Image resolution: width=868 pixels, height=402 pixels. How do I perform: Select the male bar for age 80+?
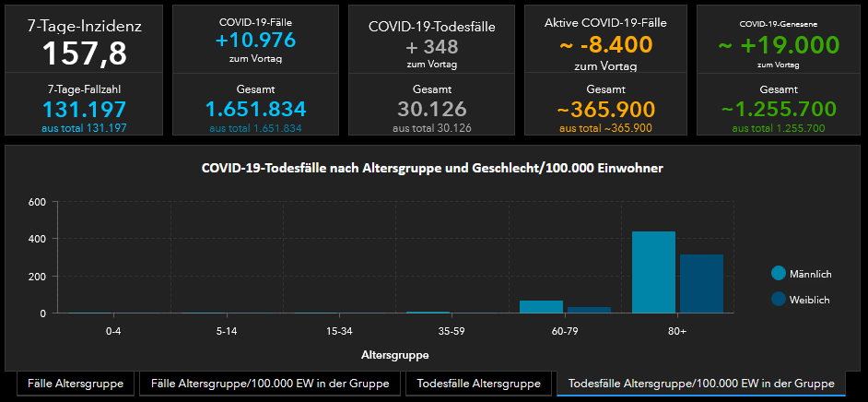tap(653, 272)
